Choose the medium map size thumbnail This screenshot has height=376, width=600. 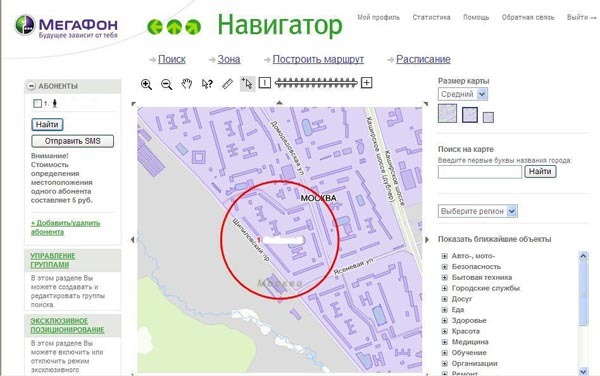click(x=470, y=115)
